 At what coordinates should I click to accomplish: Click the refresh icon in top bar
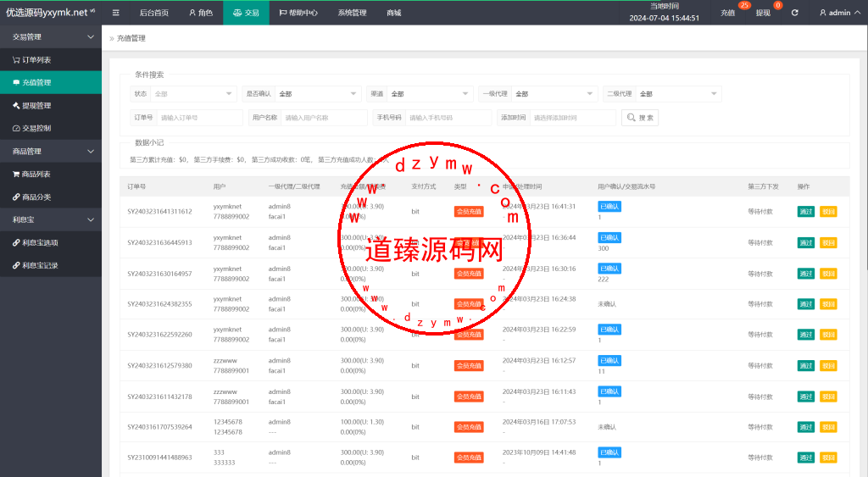pos(794,13)
